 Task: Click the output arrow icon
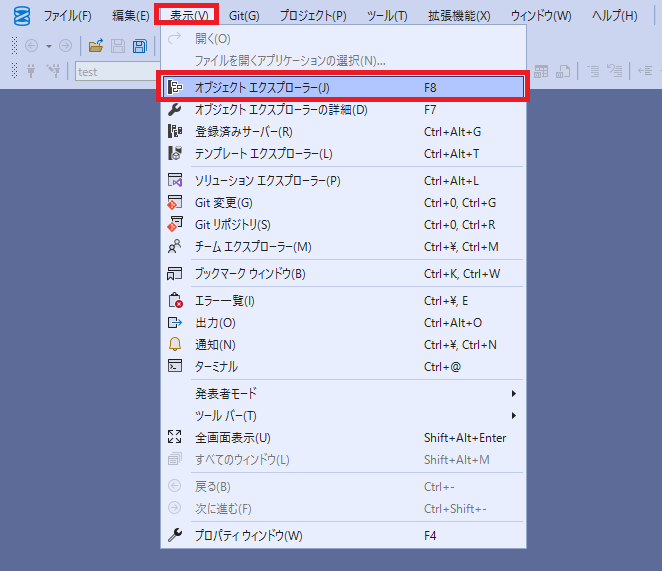click(x=175, y=323)
